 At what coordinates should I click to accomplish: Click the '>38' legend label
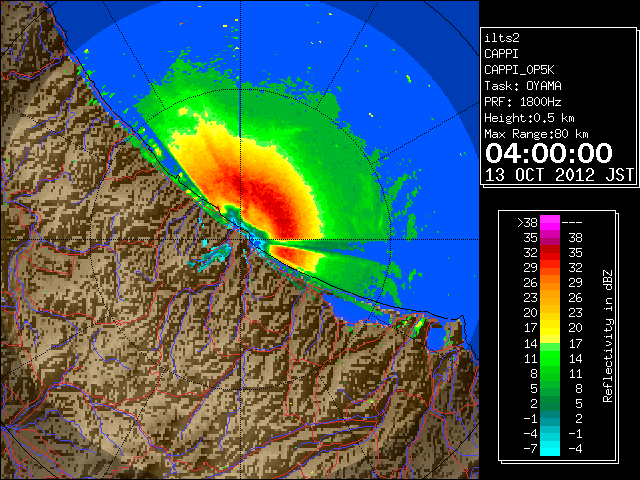(x=527, y=223)
